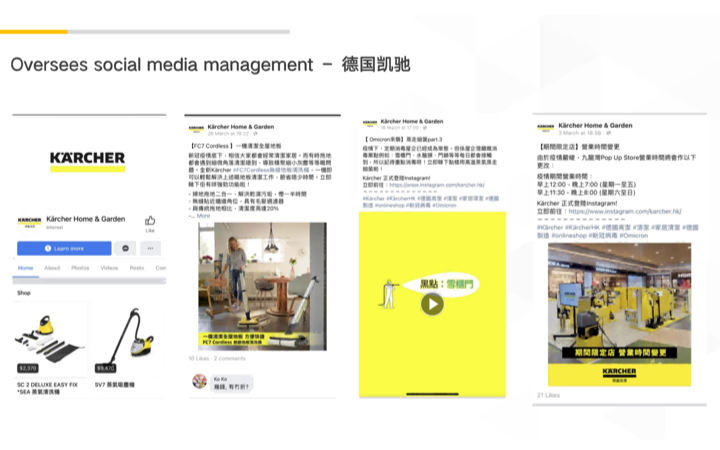Open the Photos tab
This screenshot has height=450, width=720.
80,268
